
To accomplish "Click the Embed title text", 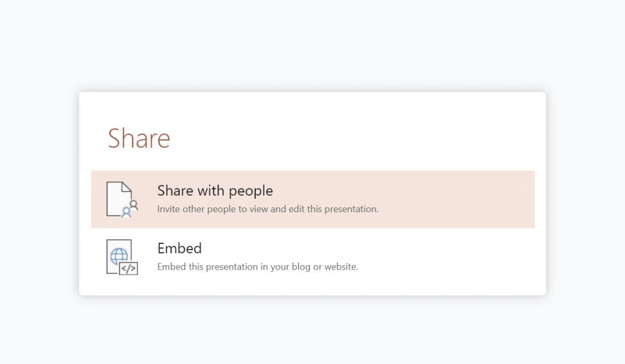I will (179, 248).
